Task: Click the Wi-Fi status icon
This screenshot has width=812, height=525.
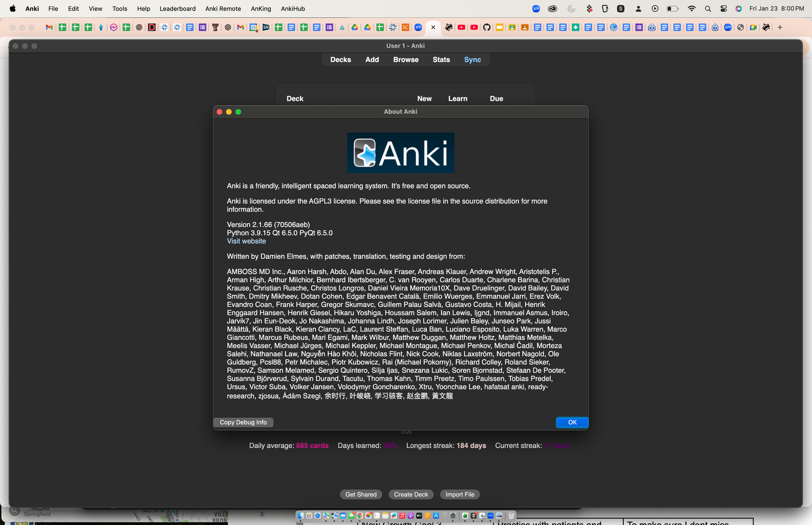Action: tap(691, 8)
